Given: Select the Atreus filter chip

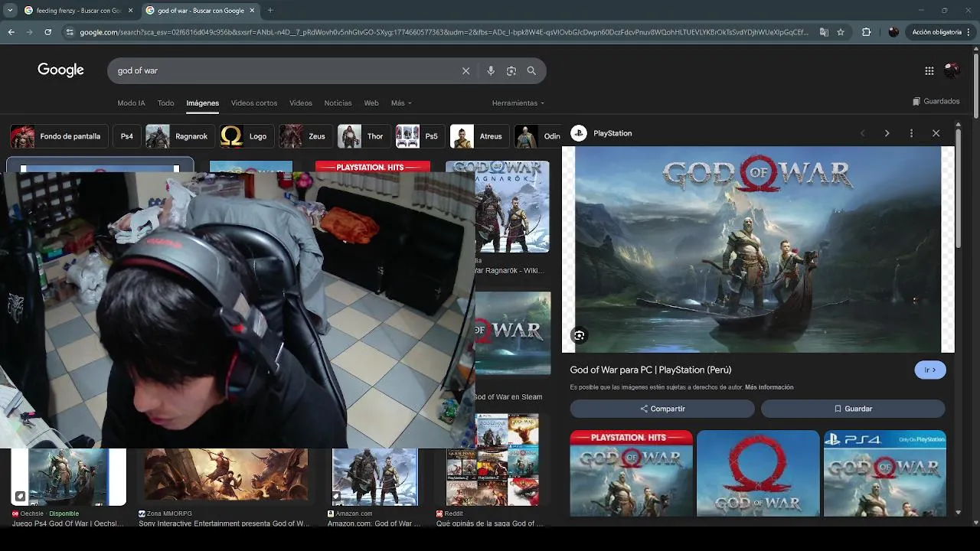Looking at the screenshot, I should [x=481, y=136].
